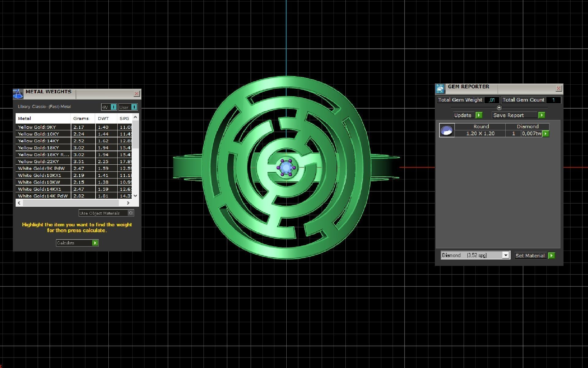Click the Gem Reporter panel icon
588x368 pixels.
click(x=440, y=89)
